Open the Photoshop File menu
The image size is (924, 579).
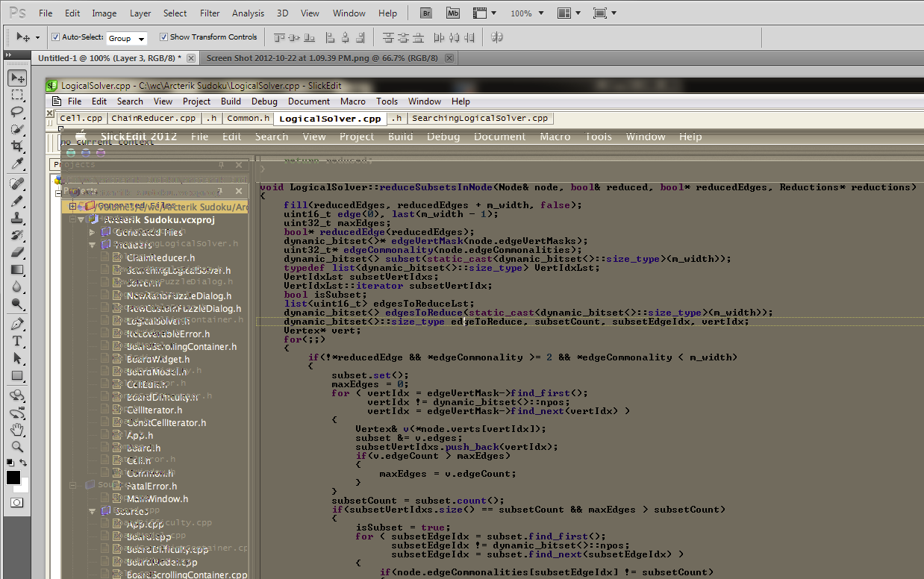click(46, 13)
